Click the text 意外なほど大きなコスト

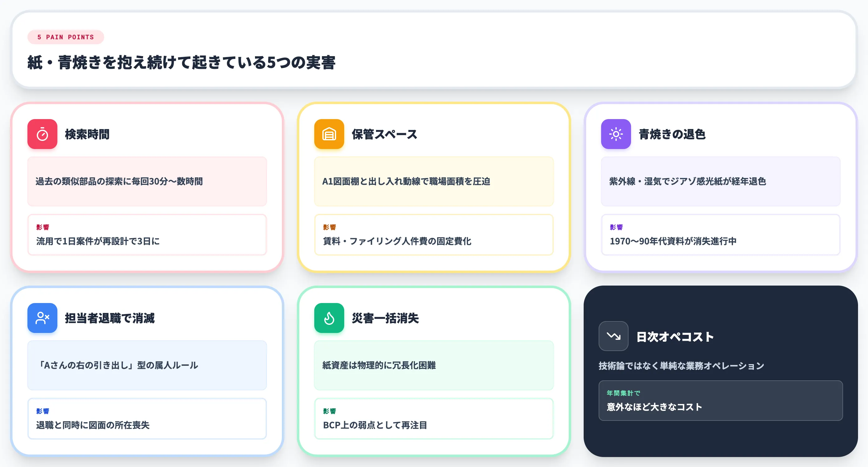654,407
